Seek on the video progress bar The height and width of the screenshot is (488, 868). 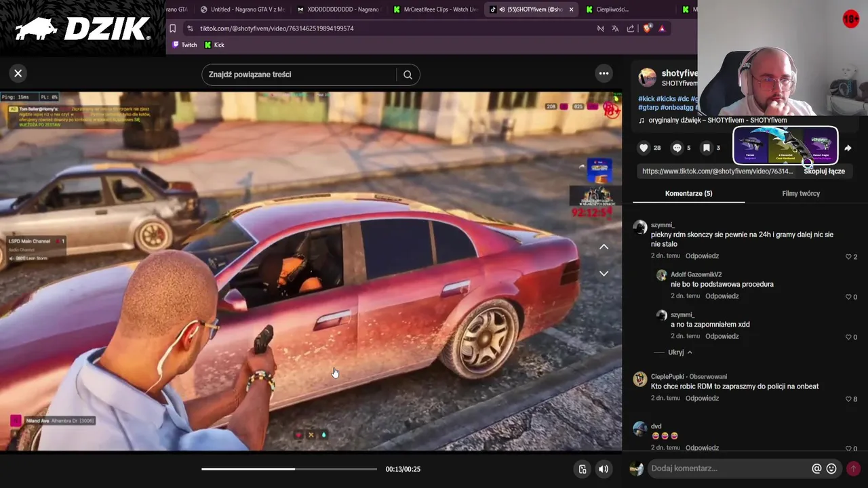[289, 469]
